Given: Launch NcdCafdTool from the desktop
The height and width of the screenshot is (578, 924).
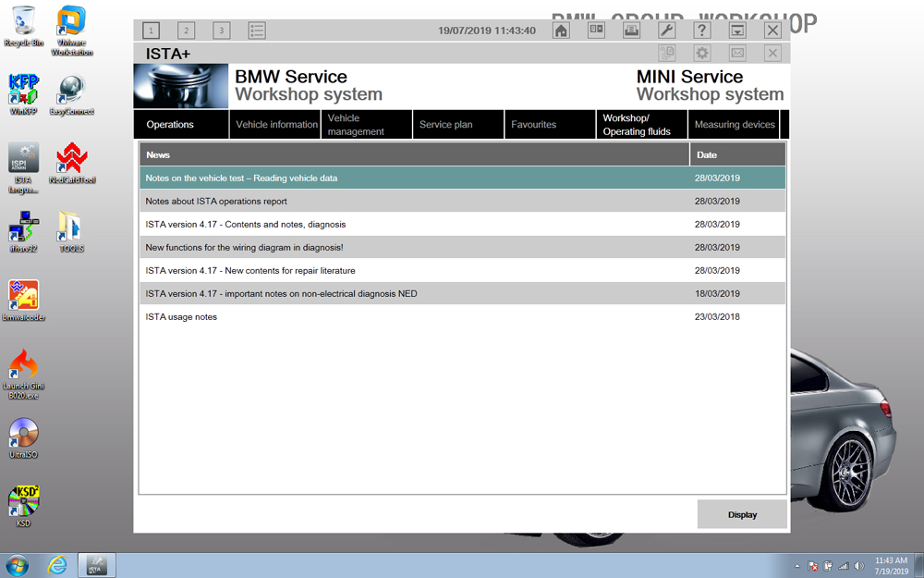Looking at the screenshot, I should pyautogui.click(x=72, y=164).
